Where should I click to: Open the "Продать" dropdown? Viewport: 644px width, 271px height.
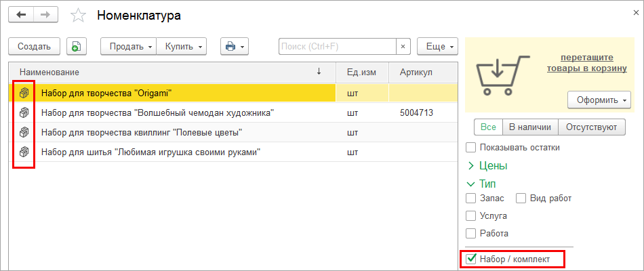pyautogui.click(x=128, y=46)
